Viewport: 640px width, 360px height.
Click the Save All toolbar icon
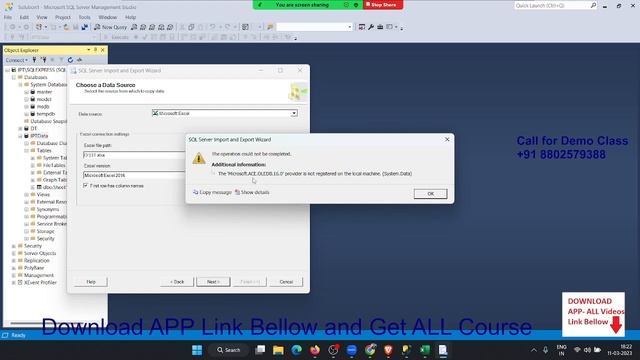click(x=84, y=27)
